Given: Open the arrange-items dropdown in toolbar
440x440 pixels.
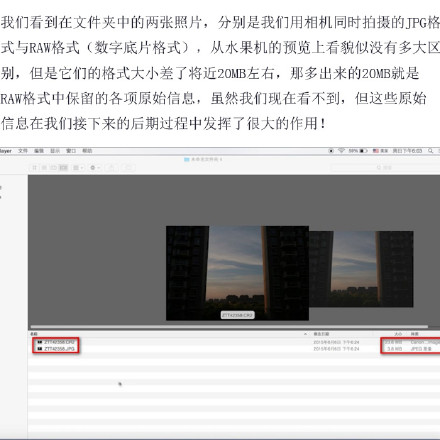Looking at the screenshot, I should [x=78, y=168].
